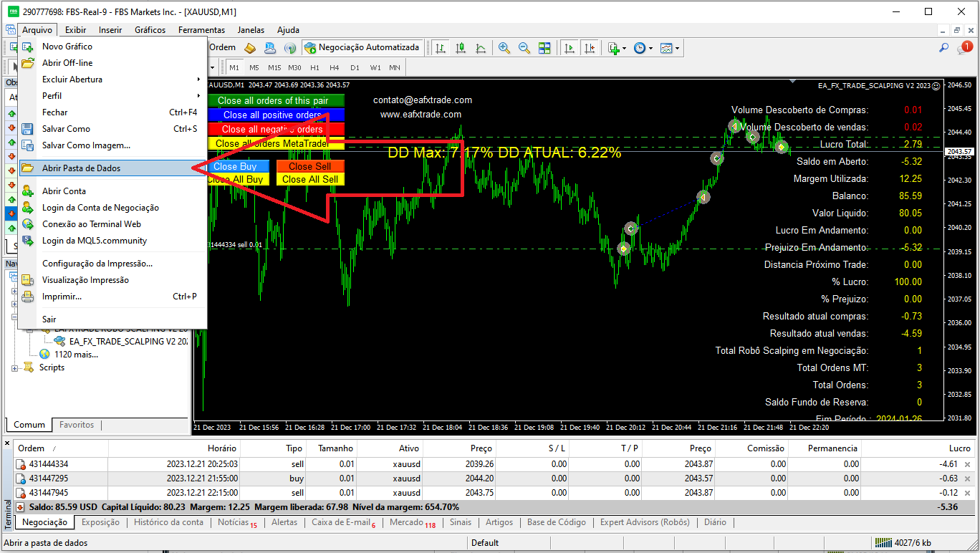Toggle Negociação Automatizada auto trading
The height and width of the screenshot is (553, 980).
click(x=362, y=48)
